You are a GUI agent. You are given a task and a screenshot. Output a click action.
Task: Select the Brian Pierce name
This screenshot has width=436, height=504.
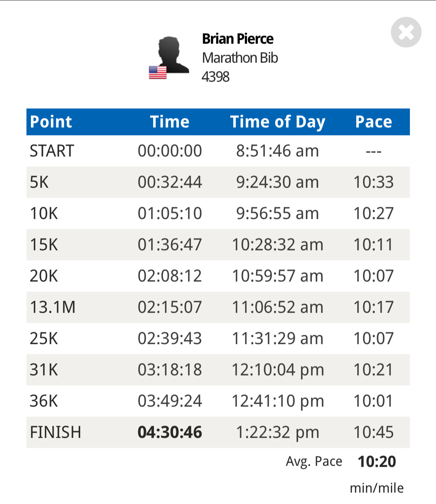pos(238,39)
